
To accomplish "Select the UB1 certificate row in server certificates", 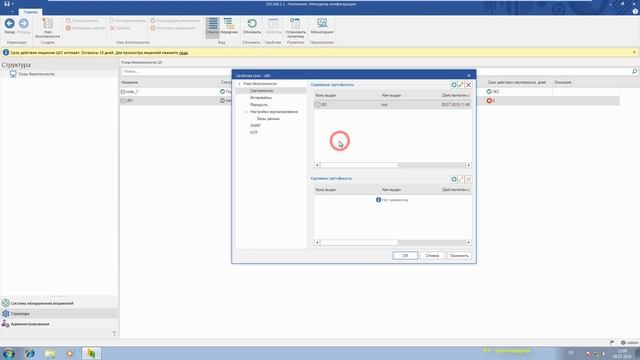I will coord(392,105).
